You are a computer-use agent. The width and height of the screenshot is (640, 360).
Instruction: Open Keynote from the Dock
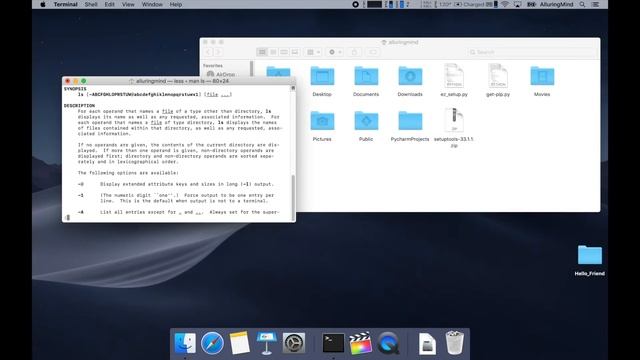click(267, 343)
